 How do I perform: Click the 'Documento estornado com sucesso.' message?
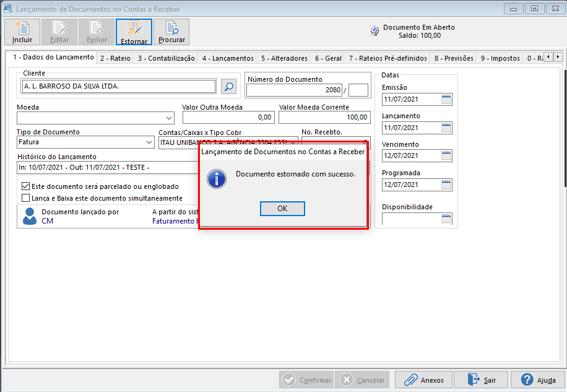click(295, 174)
